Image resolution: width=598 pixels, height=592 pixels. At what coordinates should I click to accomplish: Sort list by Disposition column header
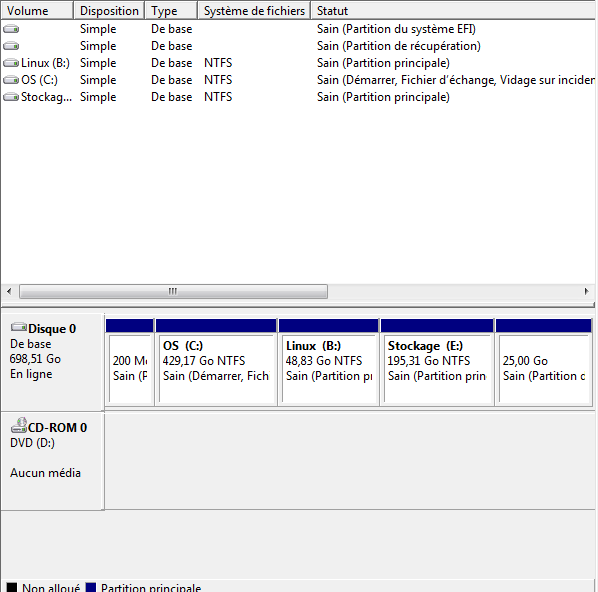point(109,11)
